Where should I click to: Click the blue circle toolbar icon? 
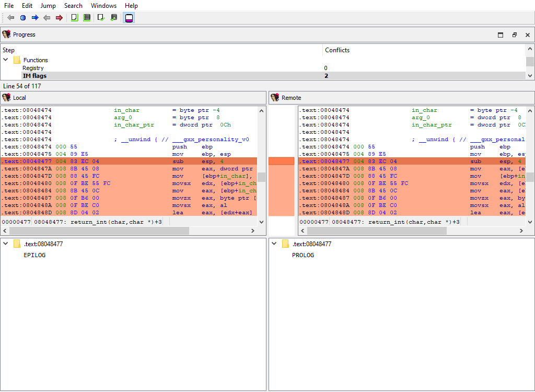[x=23, y=18]
